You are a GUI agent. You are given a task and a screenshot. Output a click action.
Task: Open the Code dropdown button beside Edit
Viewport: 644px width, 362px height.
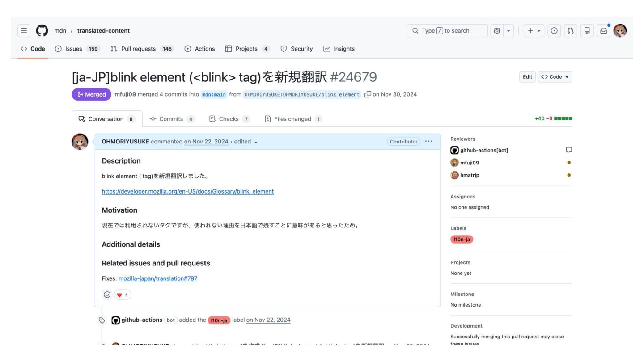[x=555, y=77]
